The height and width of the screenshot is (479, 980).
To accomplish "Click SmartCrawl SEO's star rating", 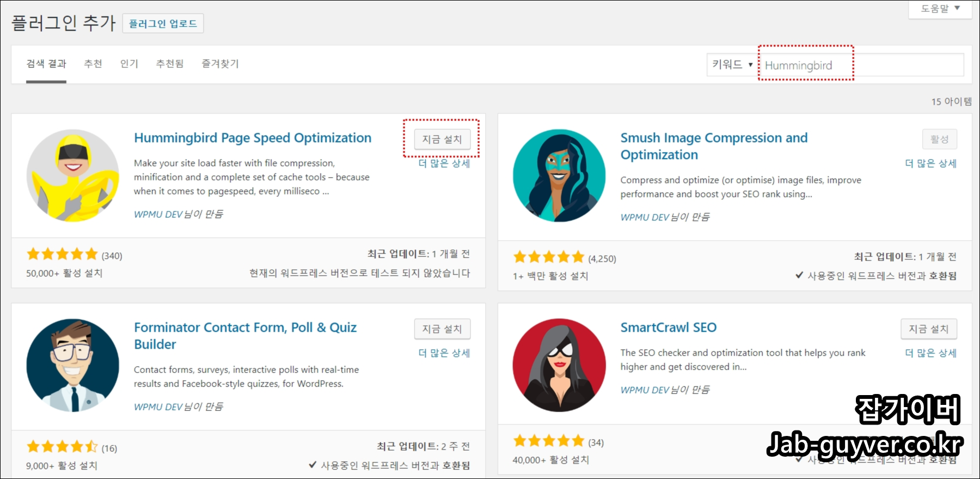I will [x=549, y=441].
